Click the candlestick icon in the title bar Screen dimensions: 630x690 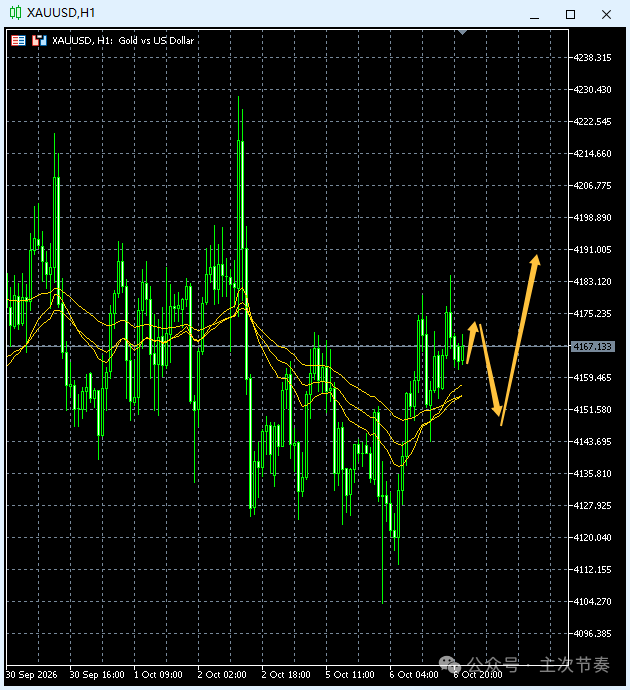coord(15,13)
